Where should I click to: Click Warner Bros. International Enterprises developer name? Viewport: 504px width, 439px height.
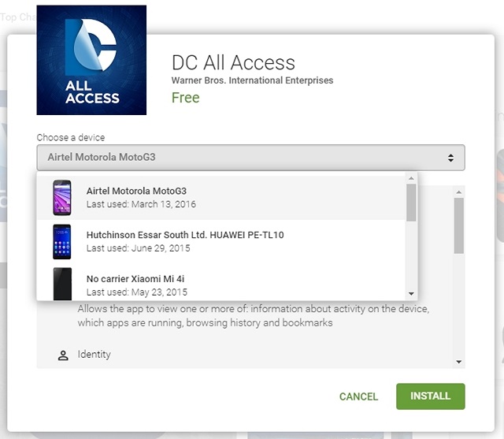click(x=252, y=80)
